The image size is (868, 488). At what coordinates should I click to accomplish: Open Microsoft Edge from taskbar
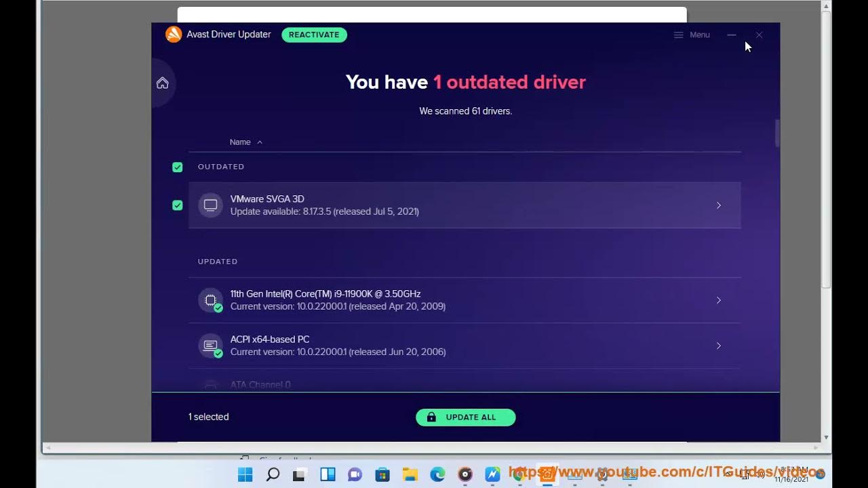coord(437,474)
